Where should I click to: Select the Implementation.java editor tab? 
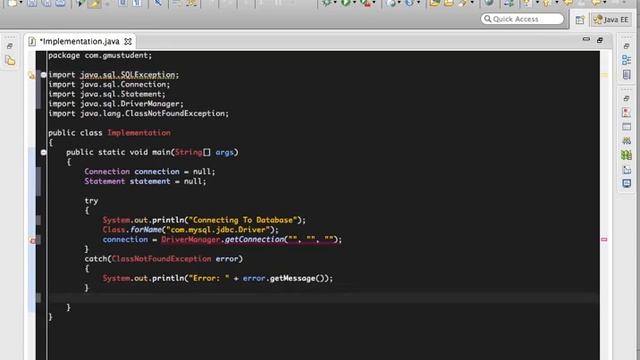pos(80,41)
